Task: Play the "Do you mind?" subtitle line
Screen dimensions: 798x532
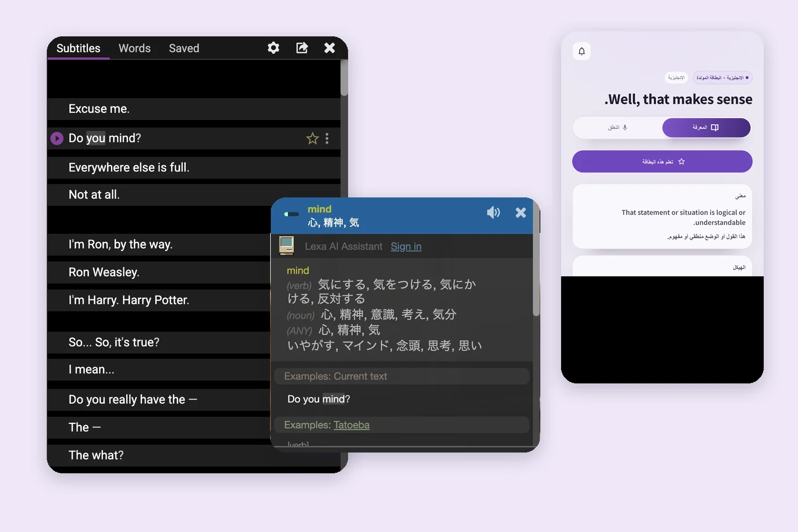Action: tap(57, 139)
